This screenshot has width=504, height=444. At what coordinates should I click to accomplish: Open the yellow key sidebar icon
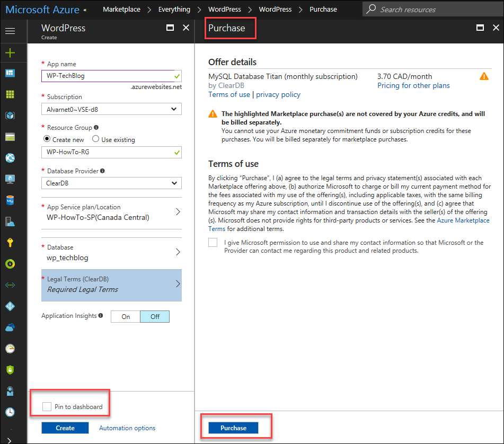(10, 243)
